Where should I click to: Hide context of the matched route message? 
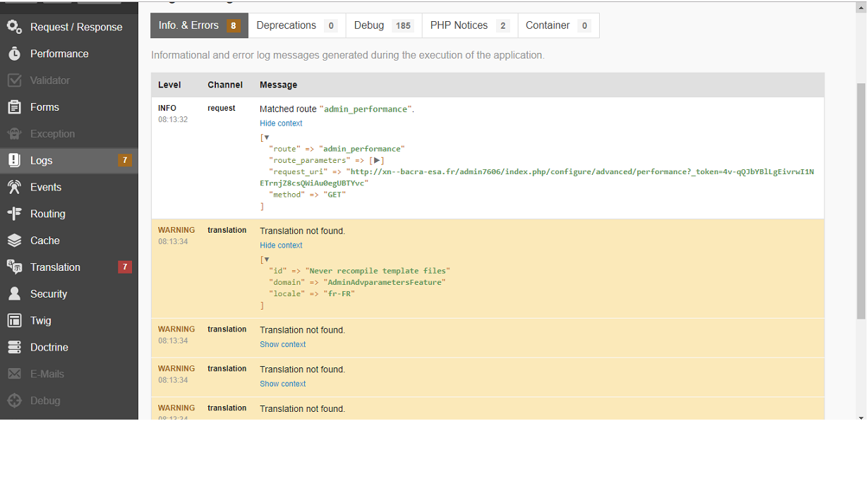click(x=281, y=123)
